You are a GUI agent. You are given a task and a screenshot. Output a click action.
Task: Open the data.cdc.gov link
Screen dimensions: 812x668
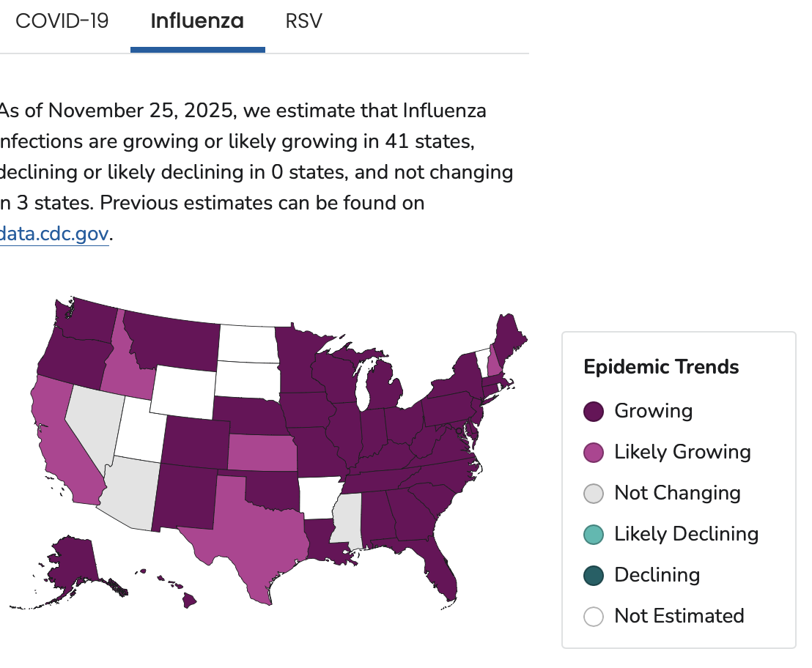pos(54,234)
